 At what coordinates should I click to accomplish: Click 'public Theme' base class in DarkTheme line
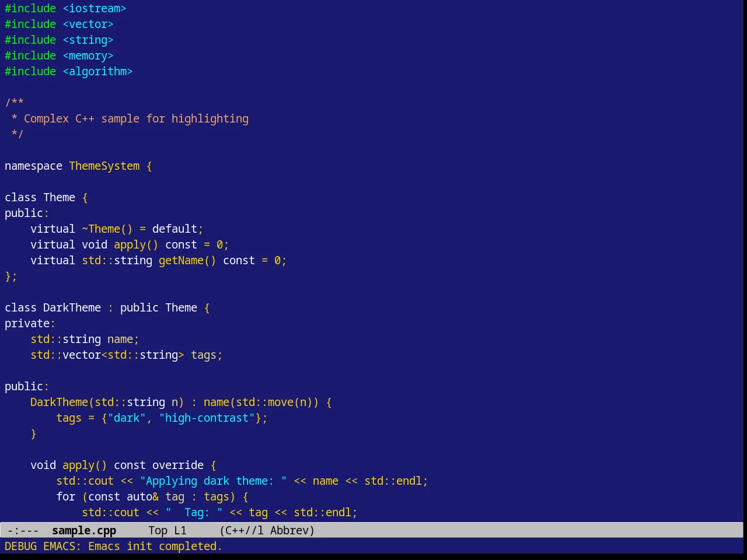tap(159, 307)
